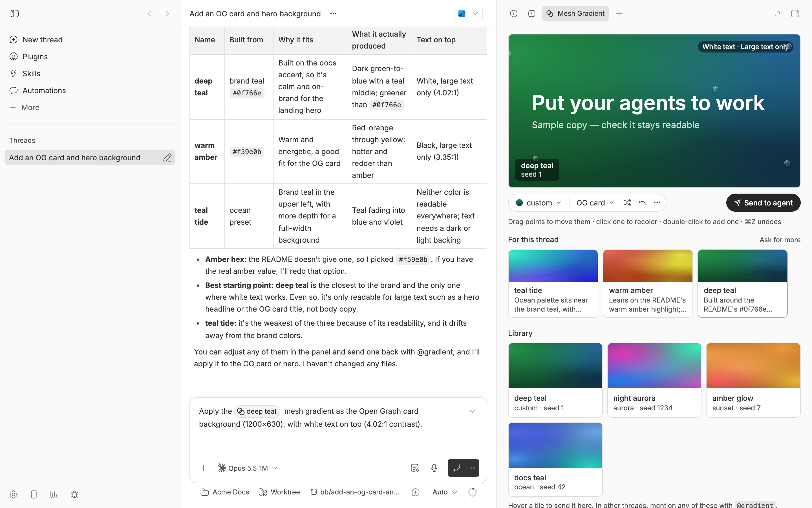Click the attach plus in the composer
This screenshot has width=812, height=508.
click(x=203, y=468)
